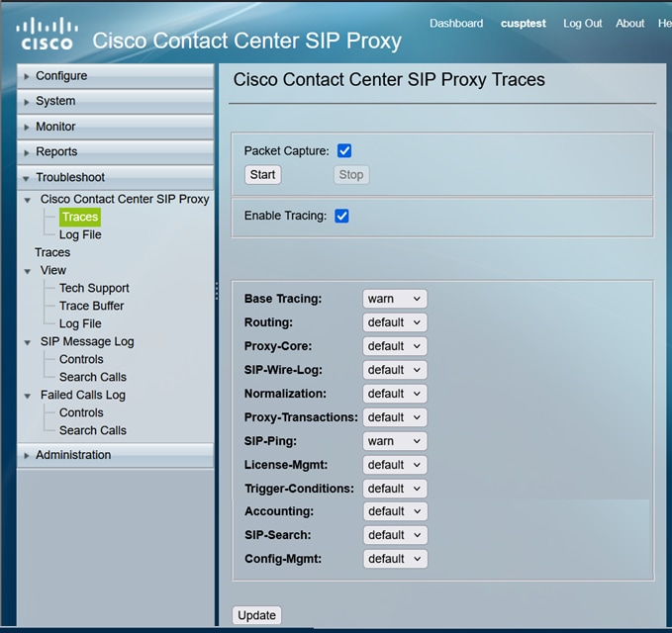Open Search Calls under Failed Calls Log

coord(93,430)
